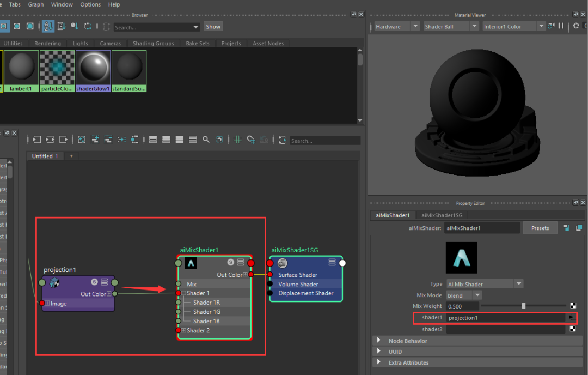Toggle sort by name (A-Z) icon
588x375 pixels.
pyautogui.click(x=48, y=26)
